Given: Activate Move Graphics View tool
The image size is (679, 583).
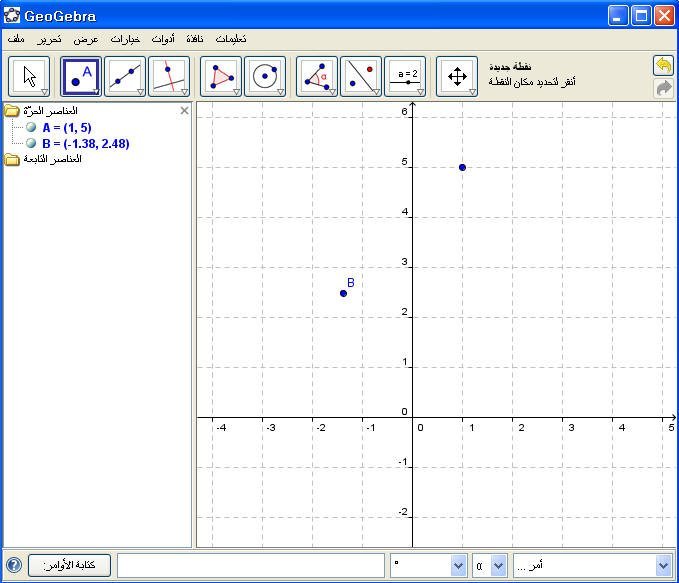Looking at the screenshot, I should (x=457, y=77).
